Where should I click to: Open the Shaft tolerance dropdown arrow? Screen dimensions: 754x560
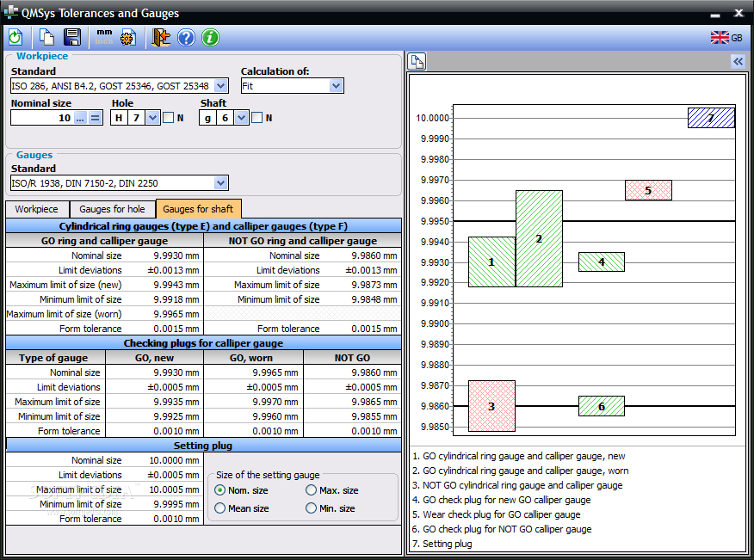[241, 118]
